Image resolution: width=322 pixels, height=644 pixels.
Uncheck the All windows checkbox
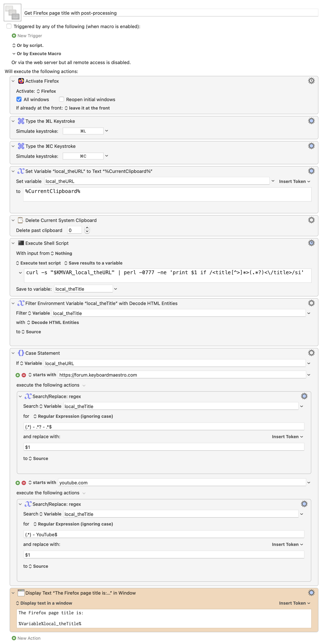19,99
